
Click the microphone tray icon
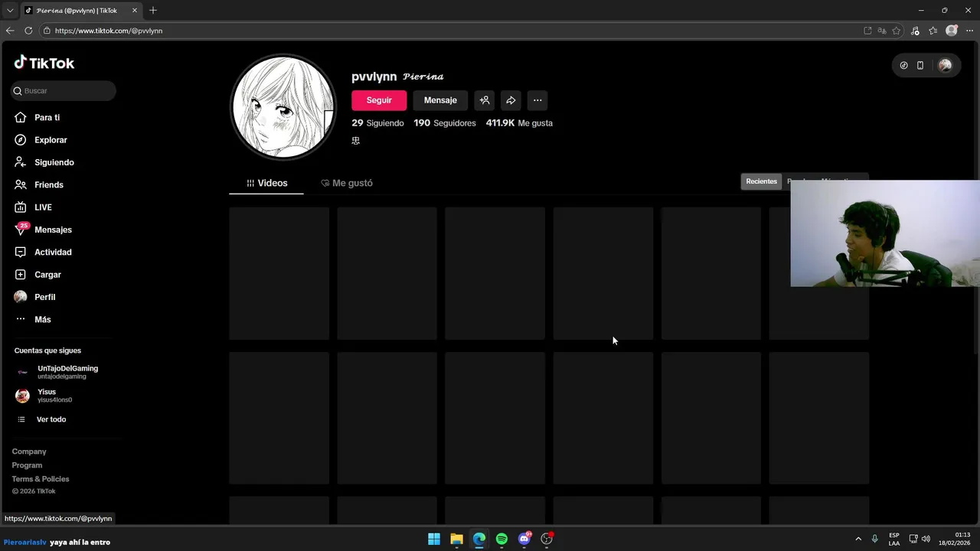(x=875, y=539)
